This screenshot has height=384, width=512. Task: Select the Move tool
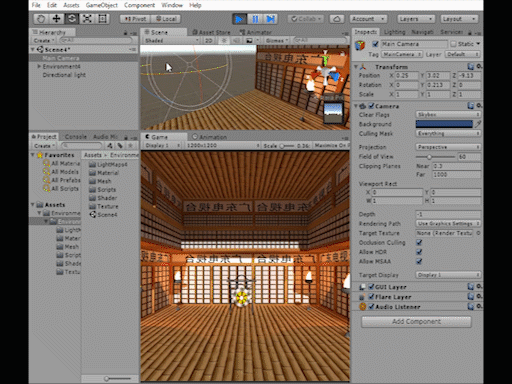click(x=56, y=19)
